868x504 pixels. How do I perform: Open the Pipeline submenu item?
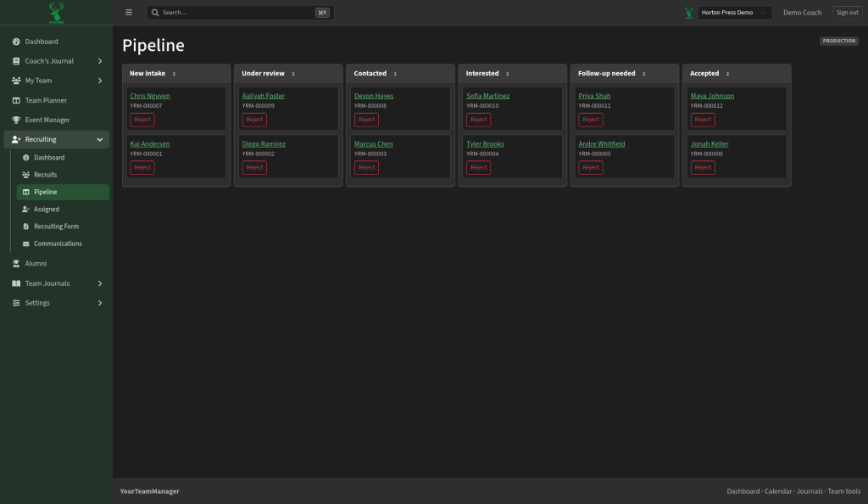pyautogui.click(x=63, y=193)
